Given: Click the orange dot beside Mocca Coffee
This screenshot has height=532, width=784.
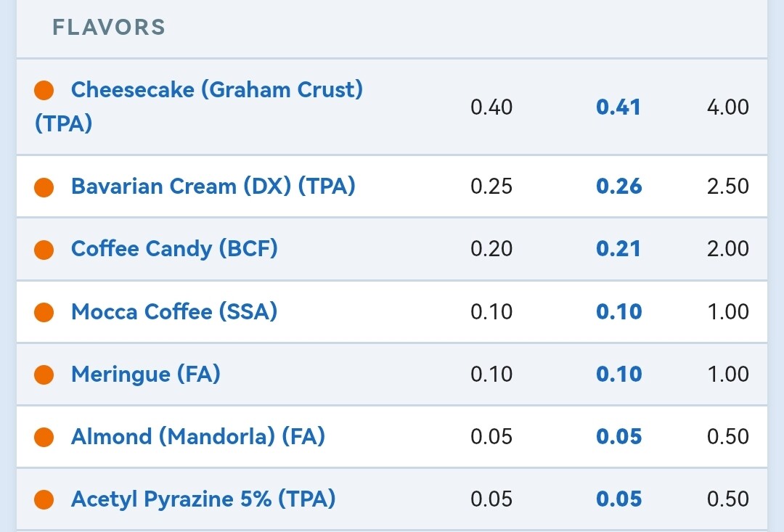Looking at the screenshot, I should tap(44, 312).
